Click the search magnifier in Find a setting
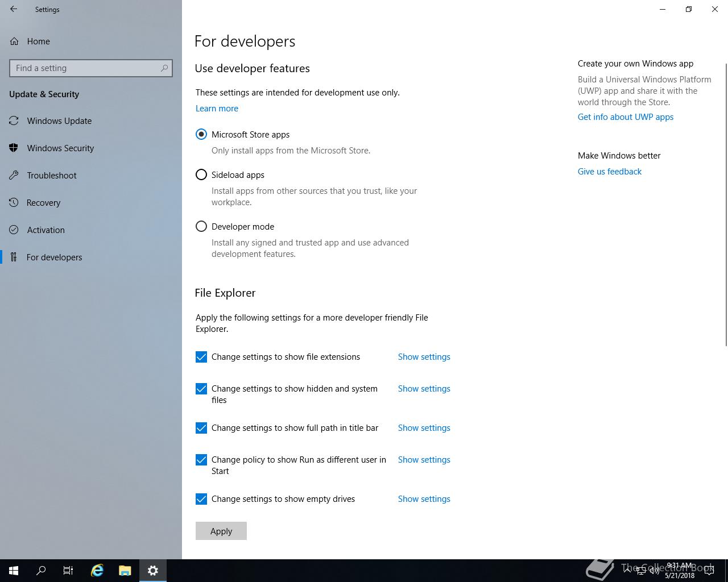This screenshot has width=728, height=582. pos(164,68)
